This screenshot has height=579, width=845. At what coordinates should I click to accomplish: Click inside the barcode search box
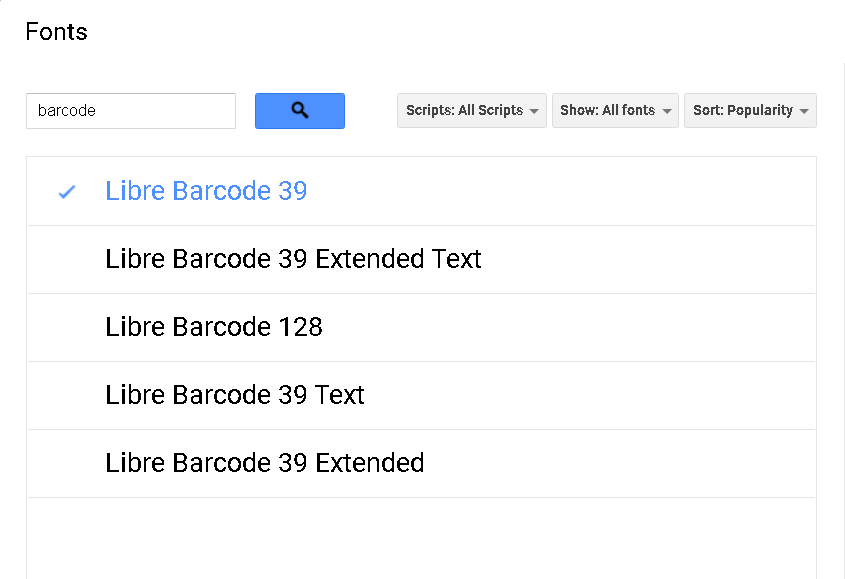[130, 110]
